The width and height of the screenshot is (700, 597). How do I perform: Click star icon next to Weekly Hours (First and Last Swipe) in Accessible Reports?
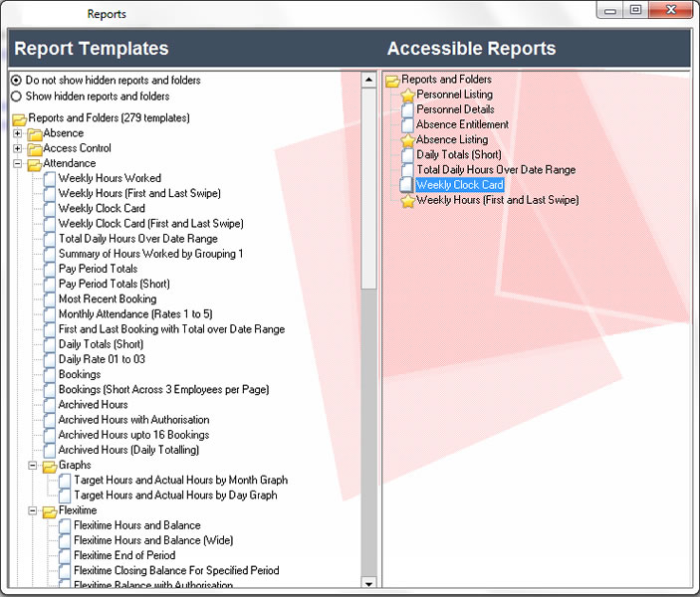(407, 201)
